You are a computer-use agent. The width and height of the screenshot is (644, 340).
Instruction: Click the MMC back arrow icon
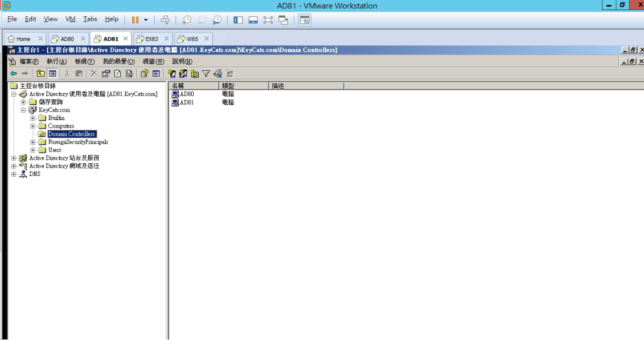point(14,74)
